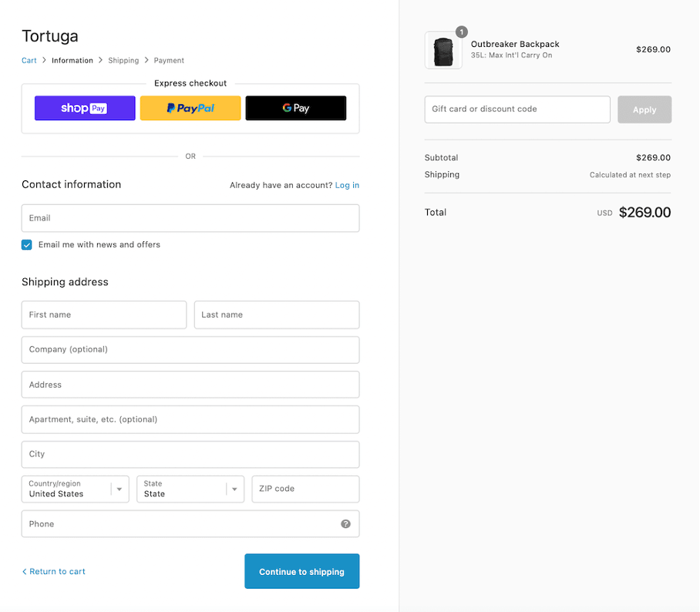Pay with Shop Pay express button
Image resolution: width=700 pixels, height=612 pixels.
point(85,108)
